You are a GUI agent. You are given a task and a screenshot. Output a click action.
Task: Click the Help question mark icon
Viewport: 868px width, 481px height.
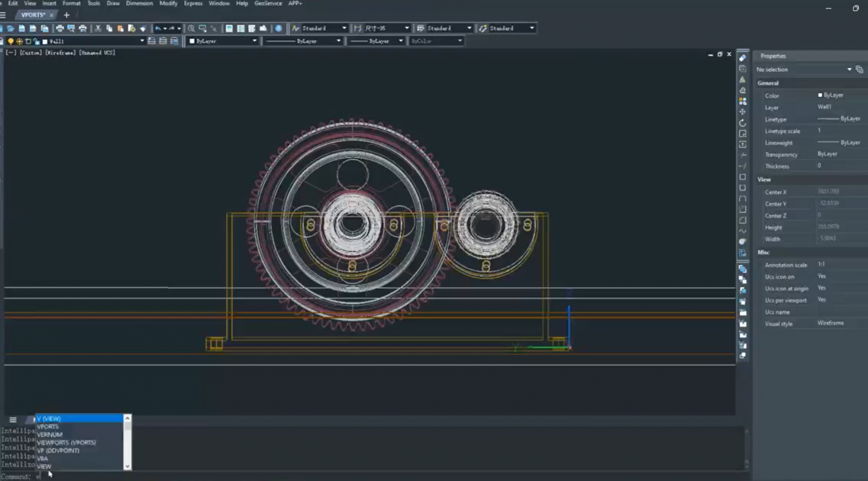pos(279,28)
